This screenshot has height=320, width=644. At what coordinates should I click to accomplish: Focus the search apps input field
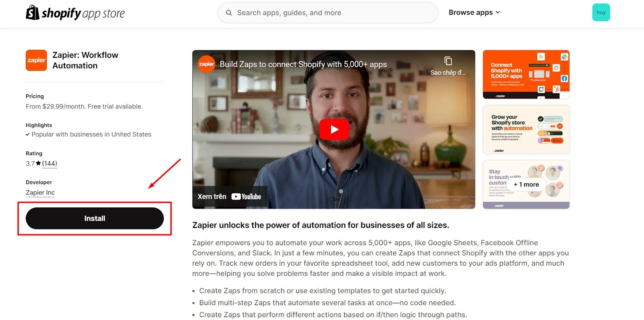pos(328,13)
